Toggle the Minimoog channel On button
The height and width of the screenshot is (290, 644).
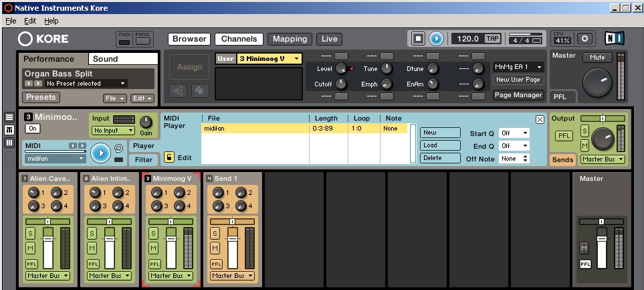click(x=33, y=129)
